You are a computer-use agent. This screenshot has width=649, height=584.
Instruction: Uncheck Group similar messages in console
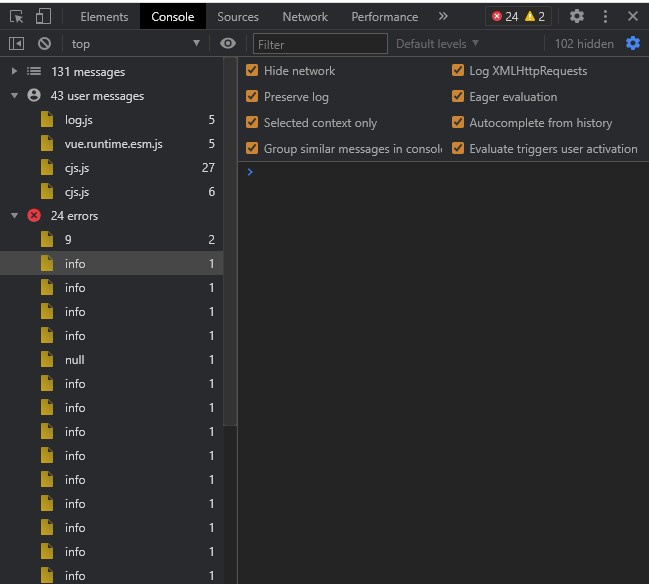pyautogui.click(x=252, y=148)
